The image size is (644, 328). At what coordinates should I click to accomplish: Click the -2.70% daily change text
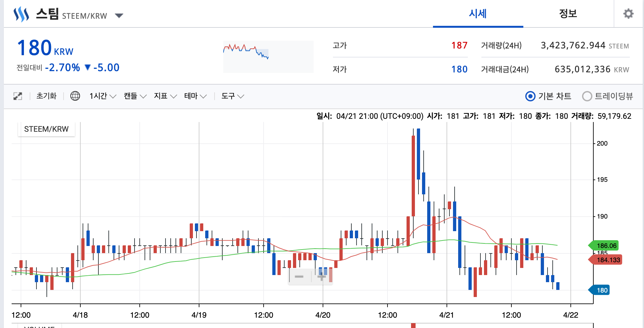click(63, 67)
